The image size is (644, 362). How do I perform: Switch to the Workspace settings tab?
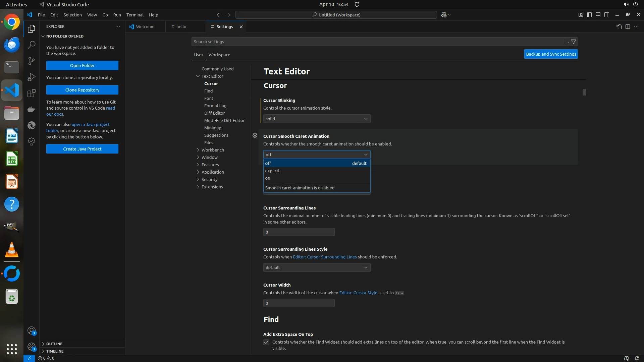coord(219,55)
